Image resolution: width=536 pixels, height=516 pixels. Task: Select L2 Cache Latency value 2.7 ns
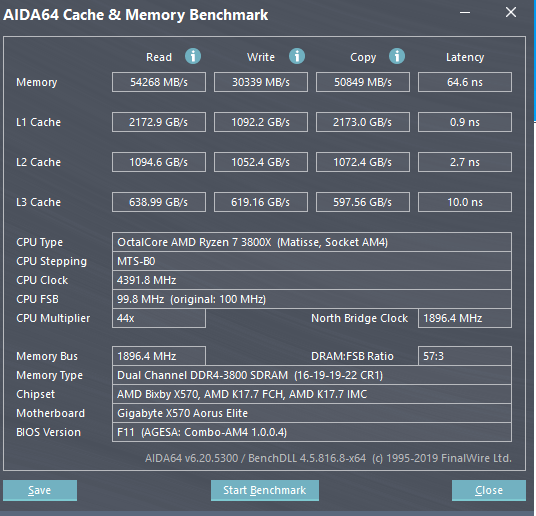[x=465, y=162]
